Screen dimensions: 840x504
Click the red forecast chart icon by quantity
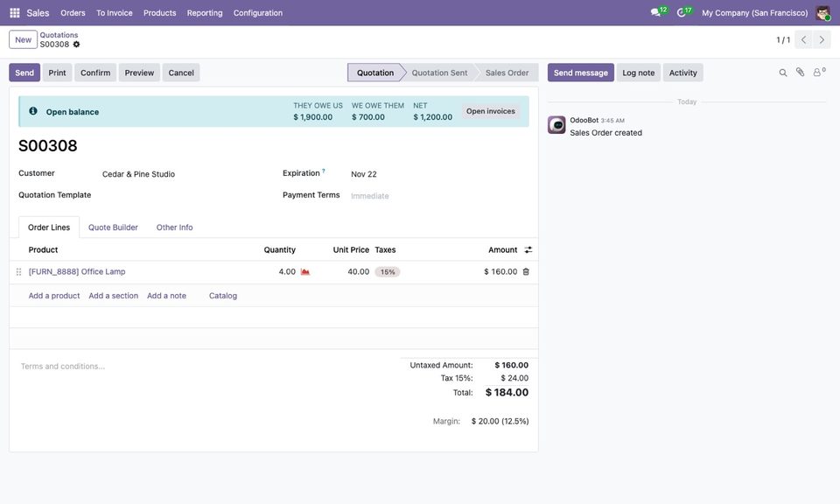[x=305, y=271]
